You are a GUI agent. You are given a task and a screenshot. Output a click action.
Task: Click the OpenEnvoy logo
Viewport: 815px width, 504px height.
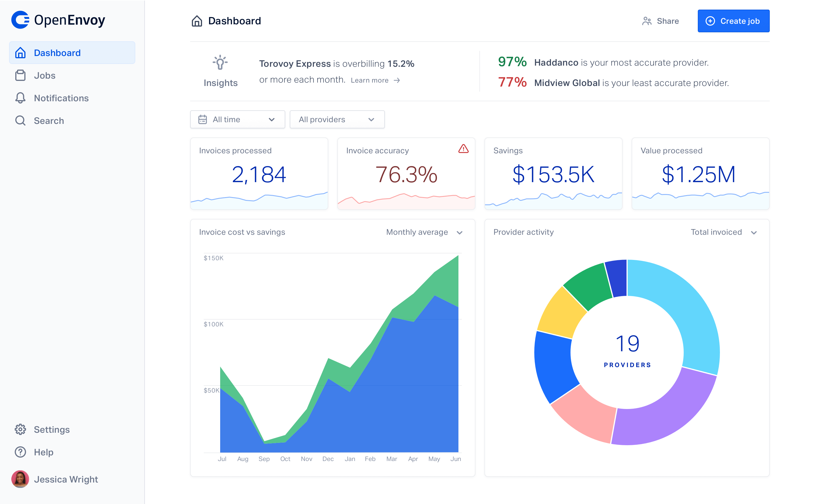pyautogui.click(x=58, y=20)
